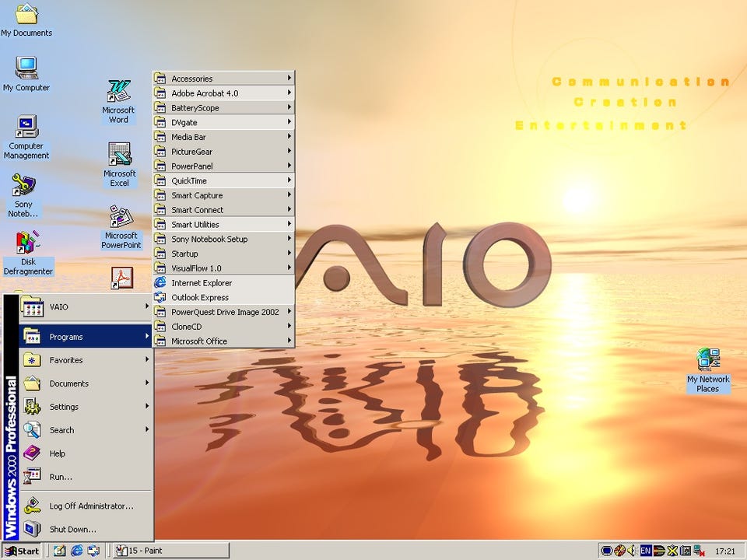747x560 pixels.
Task: Open My Documents desktop icon
Action: [x=26, y=20]
